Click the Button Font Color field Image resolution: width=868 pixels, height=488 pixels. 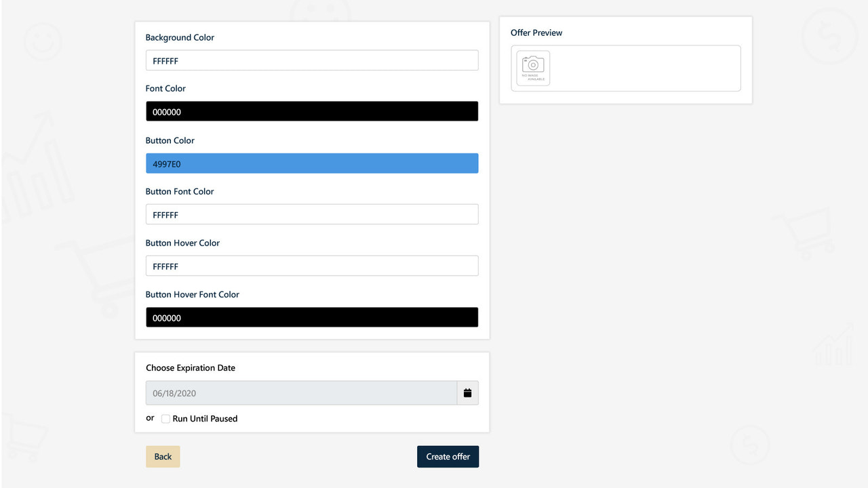(x=312, y=214)
